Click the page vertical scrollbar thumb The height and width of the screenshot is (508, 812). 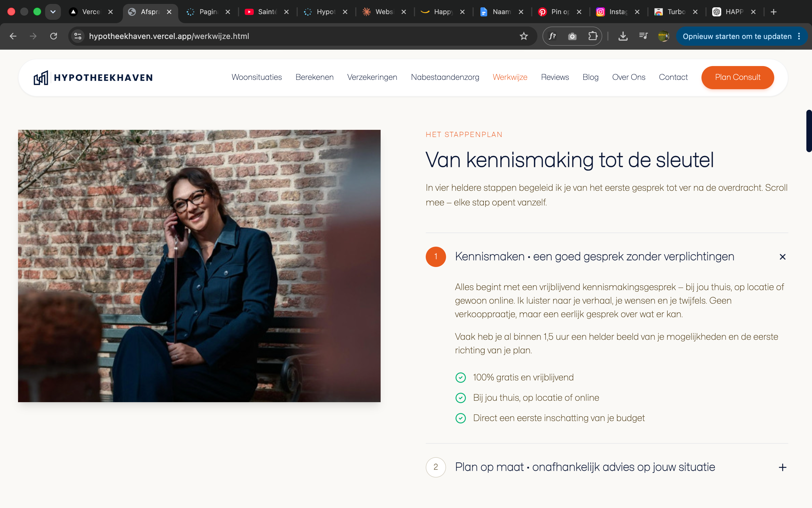809,131
